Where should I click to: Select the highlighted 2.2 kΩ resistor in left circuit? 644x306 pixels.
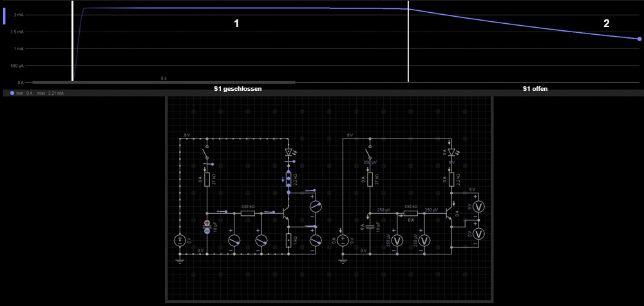[289, 179]
